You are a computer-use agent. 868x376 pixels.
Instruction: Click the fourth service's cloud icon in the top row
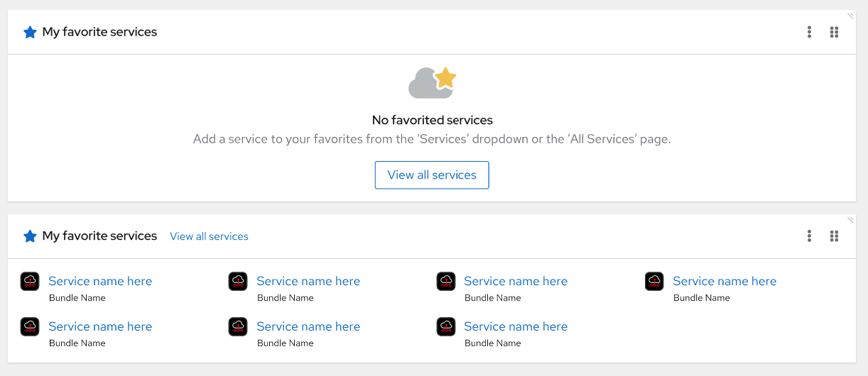click(x=654, y=282)
